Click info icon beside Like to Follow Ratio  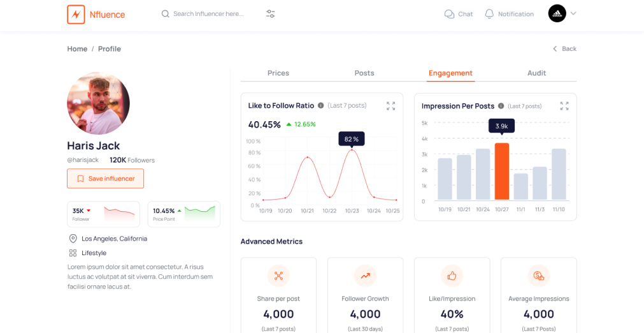[321, 106]
